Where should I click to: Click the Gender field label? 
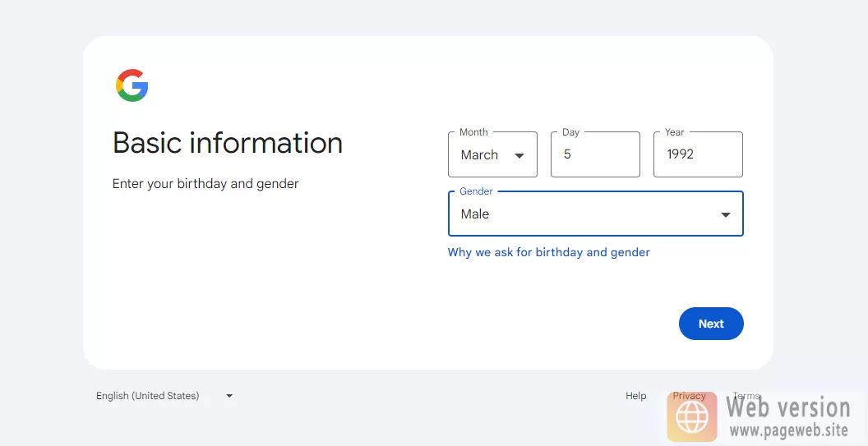476,191
